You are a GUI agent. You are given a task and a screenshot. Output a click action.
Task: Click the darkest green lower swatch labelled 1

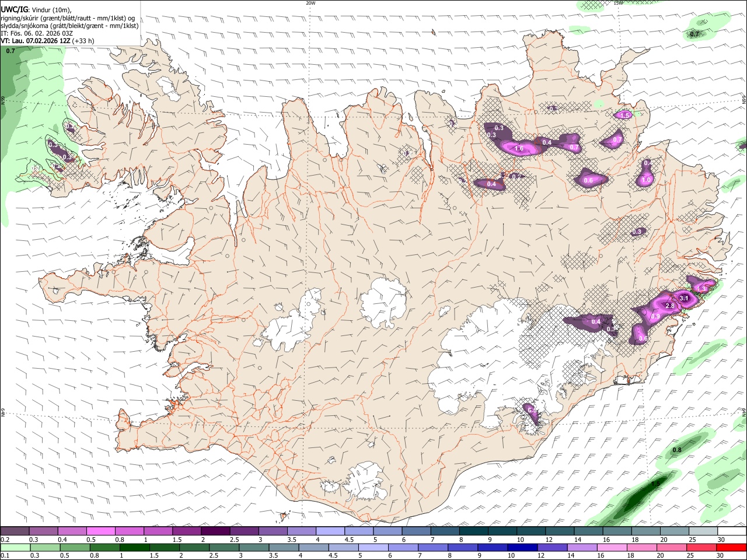(x=134, y=547)
